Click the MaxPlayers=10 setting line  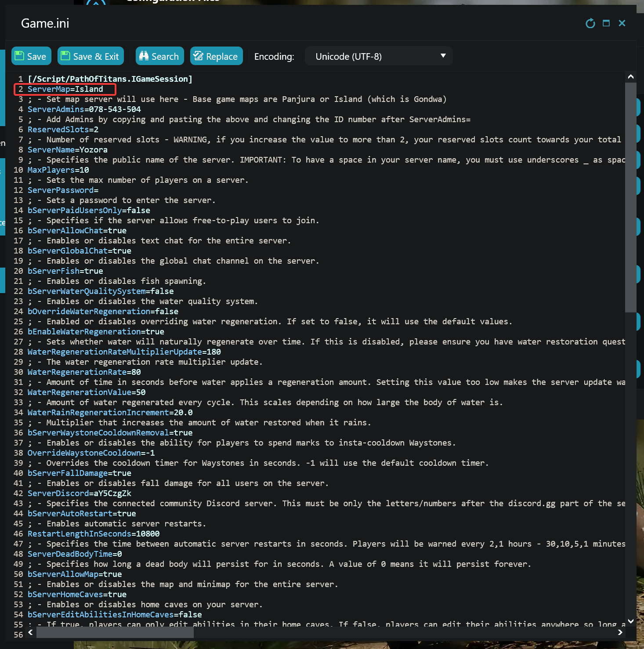click(x=58, y=170)
